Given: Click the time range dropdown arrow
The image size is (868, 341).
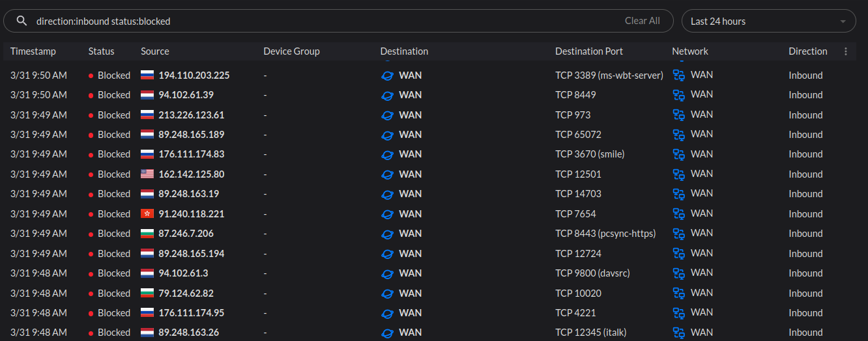Looking at the screenshot, I should [843, 21].
